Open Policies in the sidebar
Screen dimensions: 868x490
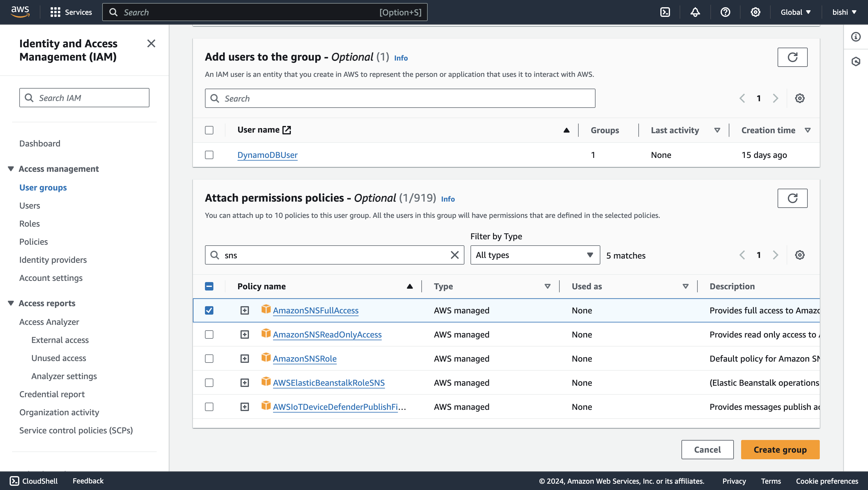[x=33, y=242]
